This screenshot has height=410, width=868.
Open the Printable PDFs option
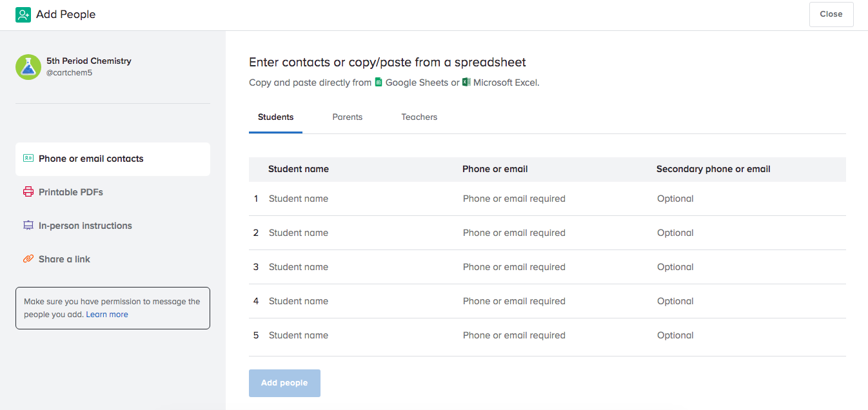click(113, 192)
